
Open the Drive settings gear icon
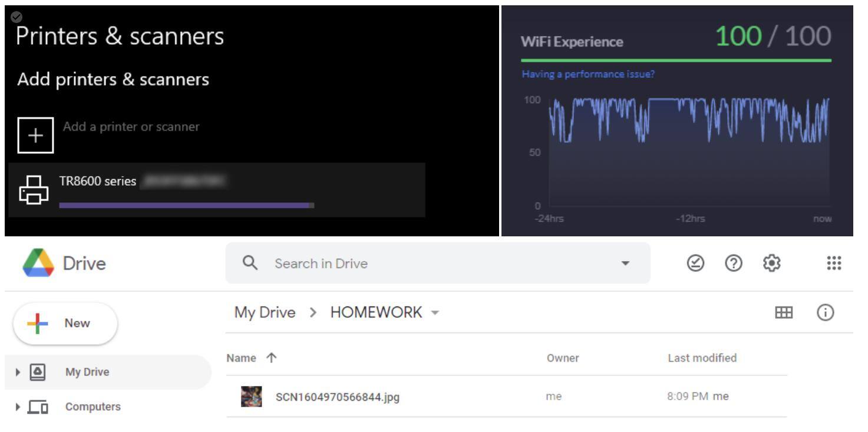pyautogui.click(x=771, y=263)
